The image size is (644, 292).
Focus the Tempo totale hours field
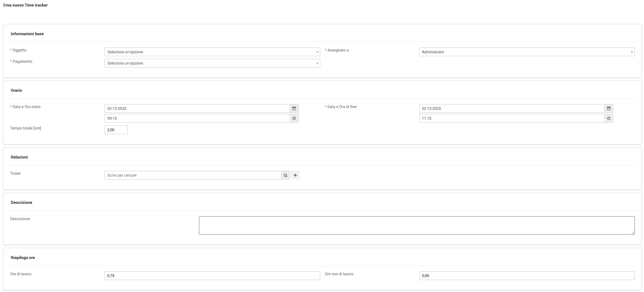tap(116, 130)
